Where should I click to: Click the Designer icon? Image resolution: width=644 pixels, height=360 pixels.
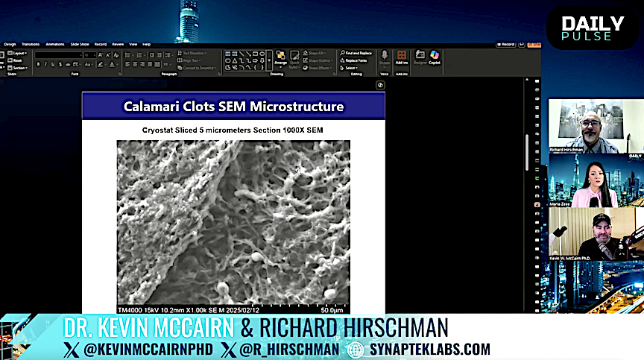coord(420,57)
